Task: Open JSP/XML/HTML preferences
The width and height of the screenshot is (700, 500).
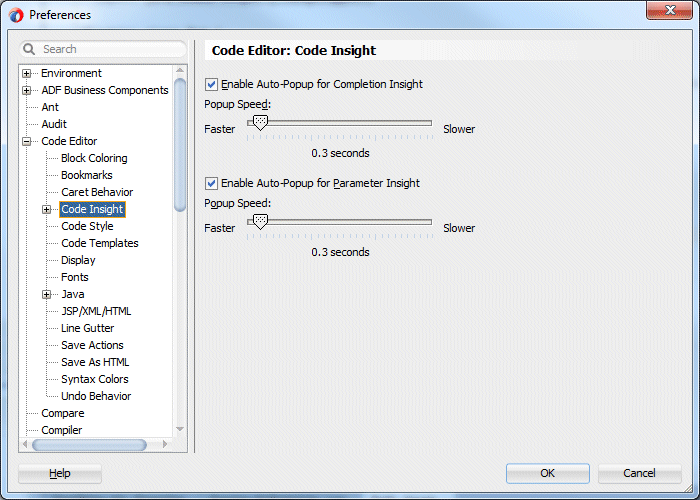Action: tap(96, 311)
